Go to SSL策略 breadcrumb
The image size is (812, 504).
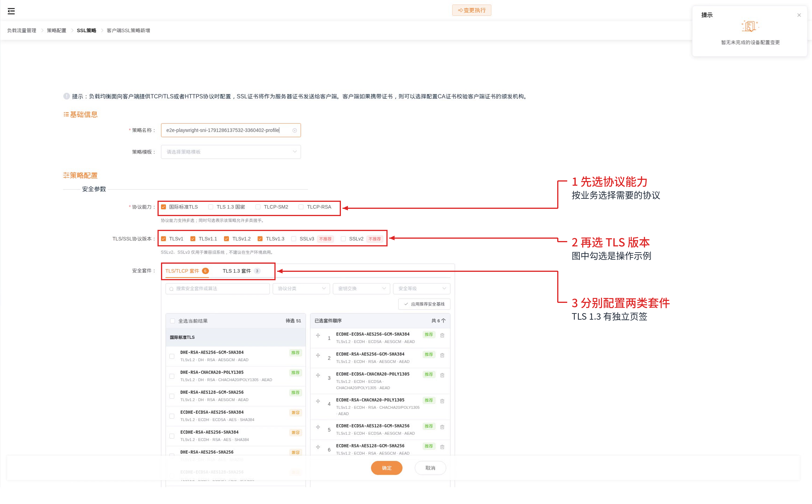(x=86, y=30)
